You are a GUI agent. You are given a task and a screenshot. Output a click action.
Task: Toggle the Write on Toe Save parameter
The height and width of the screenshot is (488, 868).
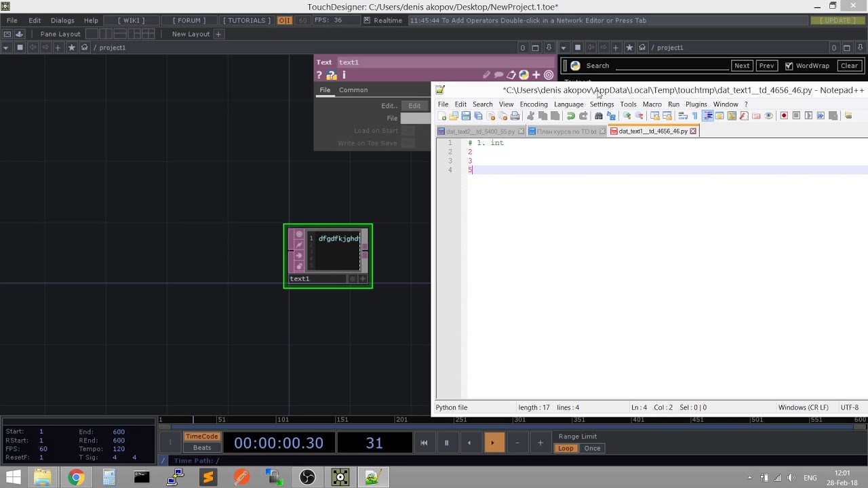tap(408, 143)
